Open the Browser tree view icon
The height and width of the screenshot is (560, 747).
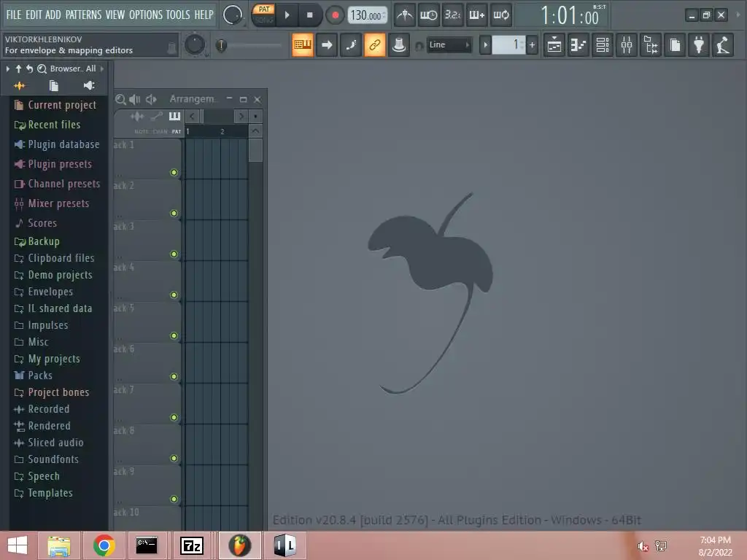point(651,45)
